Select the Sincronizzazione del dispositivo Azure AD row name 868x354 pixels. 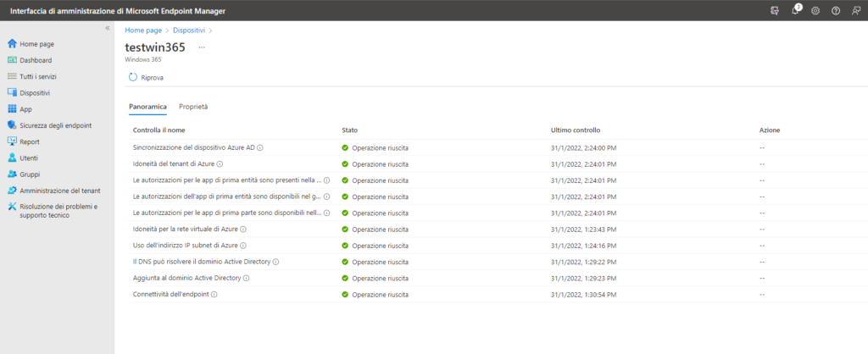(x=194, y=147)
